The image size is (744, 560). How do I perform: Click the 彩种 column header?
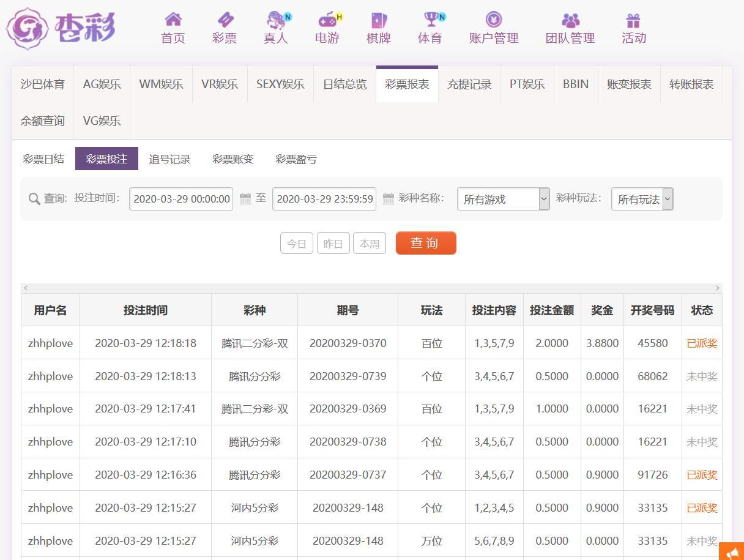coord(255,310)
